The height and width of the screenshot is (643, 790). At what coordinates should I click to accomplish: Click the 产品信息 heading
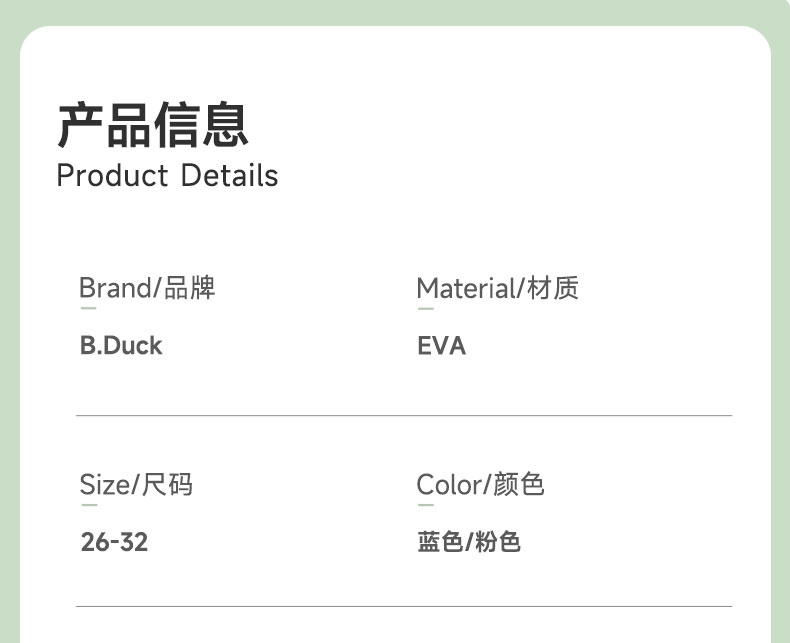tap(152, 126)
